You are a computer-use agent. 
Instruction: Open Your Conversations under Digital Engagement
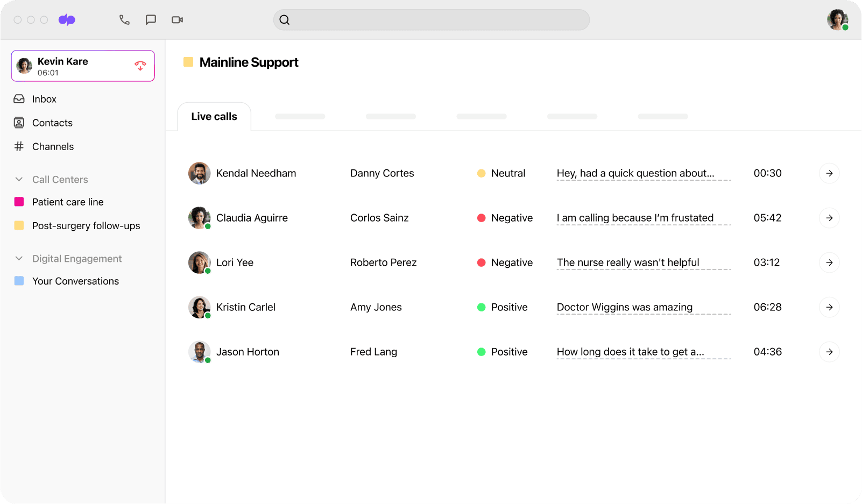(75, 281)
